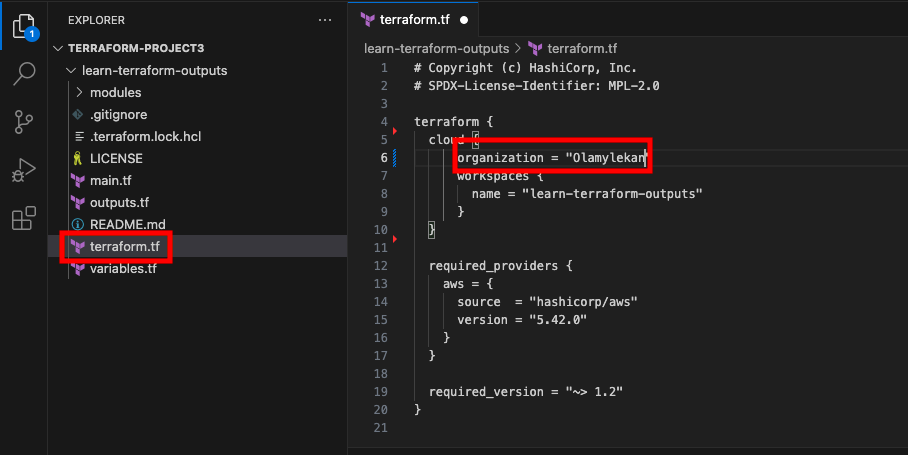Click terraform.tf in the breadcrumb
Viewport: 908px width, 455px height.
[x=582, y=49]
